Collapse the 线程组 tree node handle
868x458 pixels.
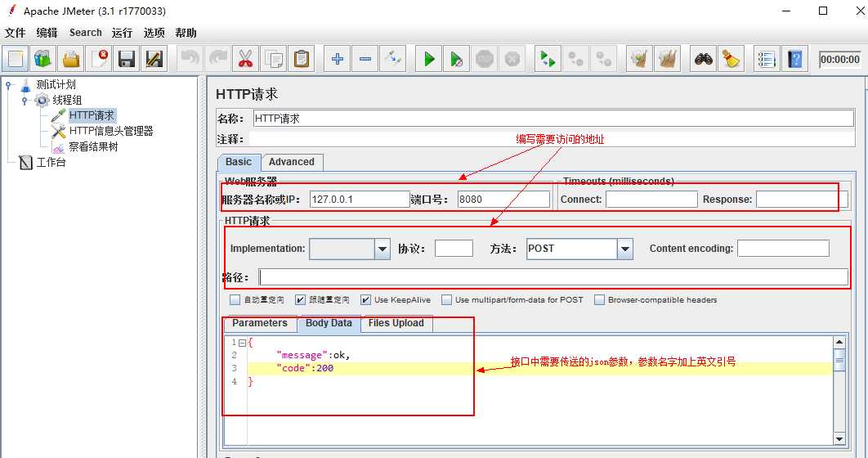(x=25, y=101)
